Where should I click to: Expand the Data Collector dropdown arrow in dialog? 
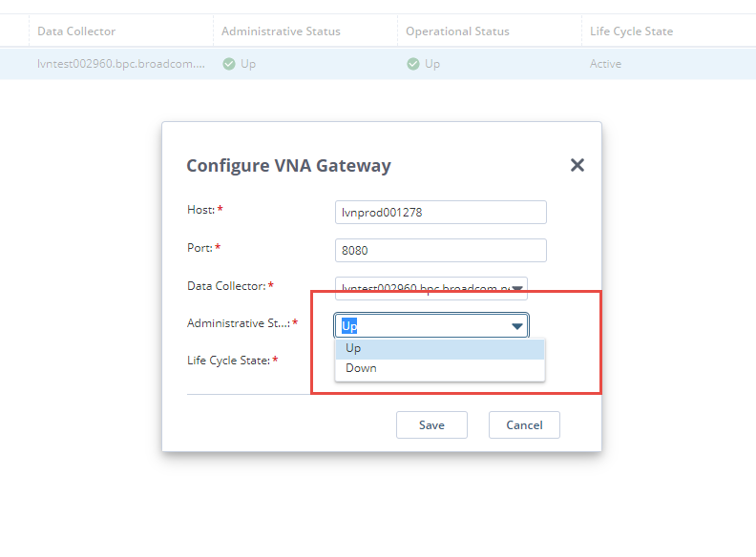pyautogui.click(x=517, y=287)
